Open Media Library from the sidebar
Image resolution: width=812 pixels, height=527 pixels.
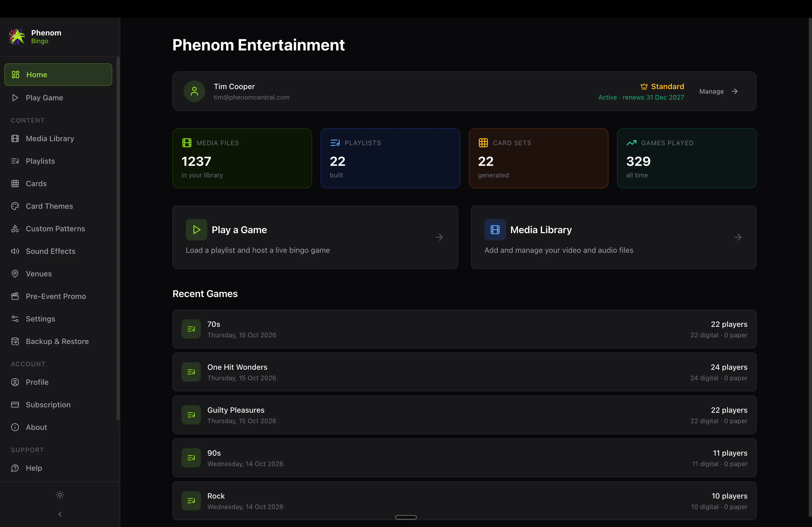tap(58, 138)
